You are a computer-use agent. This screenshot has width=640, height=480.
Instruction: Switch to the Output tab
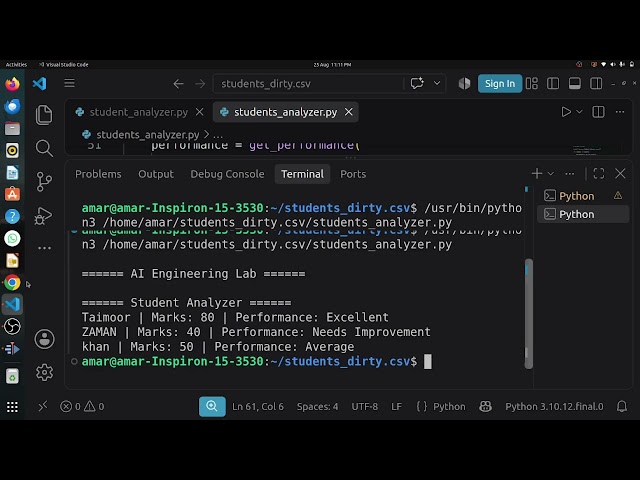click(x=156, y=174)
